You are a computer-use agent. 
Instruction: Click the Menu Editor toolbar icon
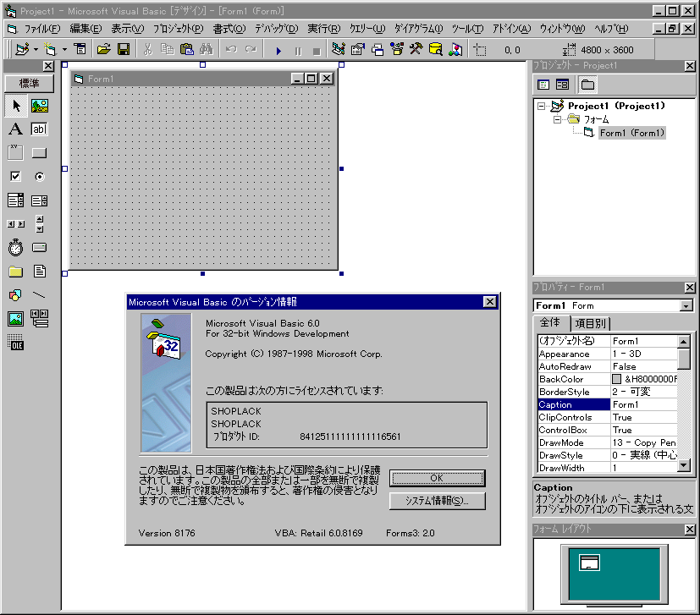80,49
